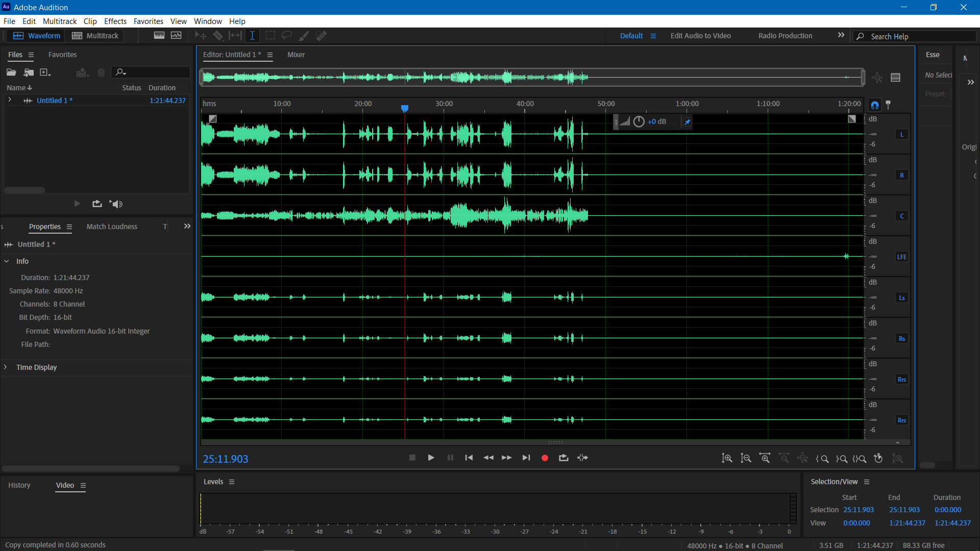980x551 pixels.
Task: Click the Fast Forward button
Action: 506,458
